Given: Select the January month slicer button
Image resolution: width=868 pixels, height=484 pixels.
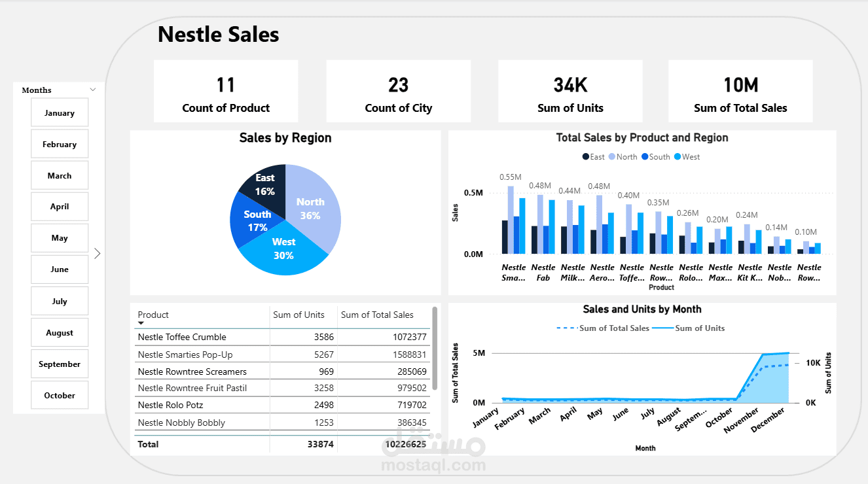Looking at the screenshot, I should [x=60, y=112].
